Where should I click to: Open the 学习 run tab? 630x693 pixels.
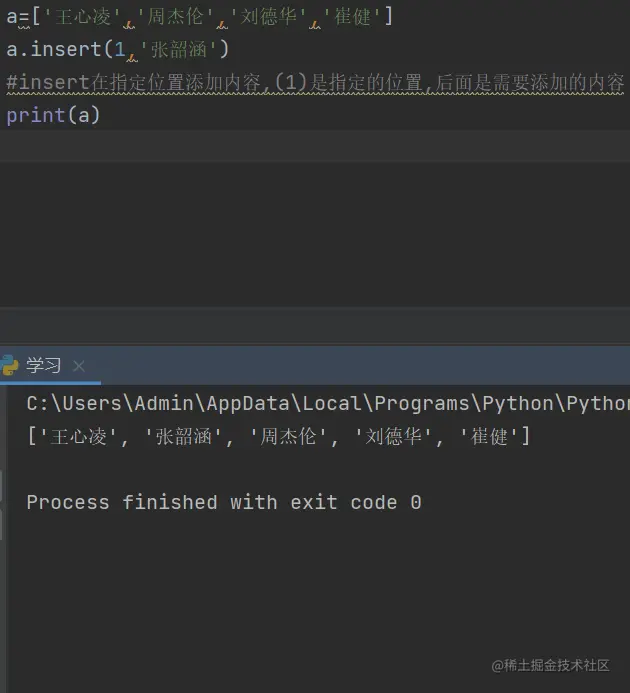tap(43, 366)
